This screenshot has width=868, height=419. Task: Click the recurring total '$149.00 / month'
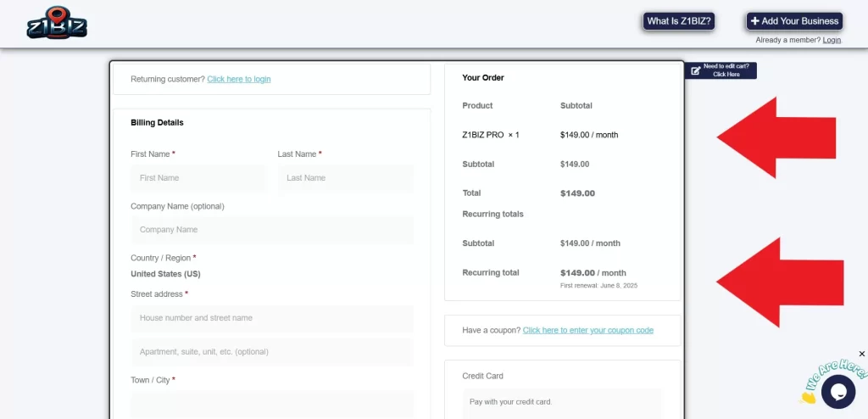click(593, 272)
